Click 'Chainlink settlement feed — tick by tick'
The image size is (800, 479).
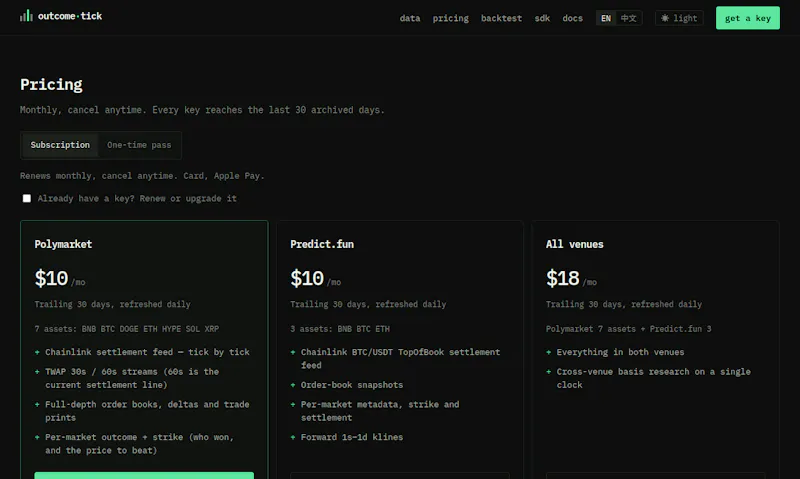tap(147, 352)
